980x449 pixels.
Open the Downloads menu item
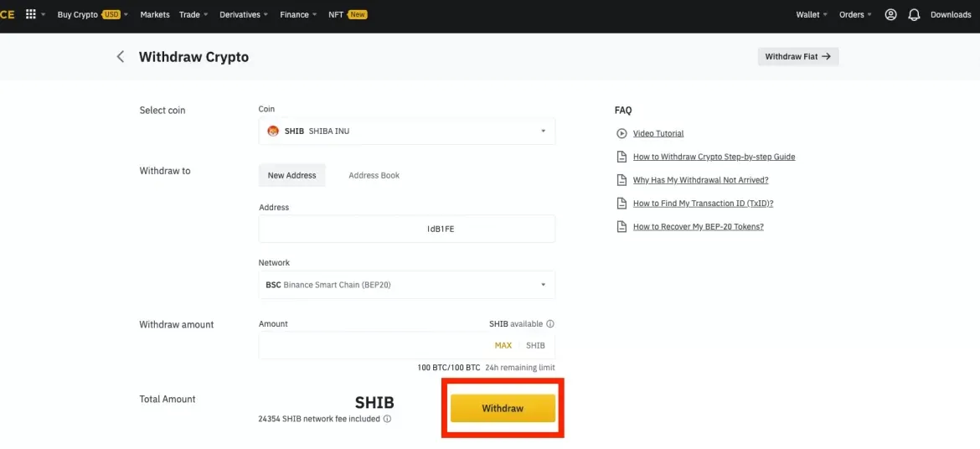point(951,14)
